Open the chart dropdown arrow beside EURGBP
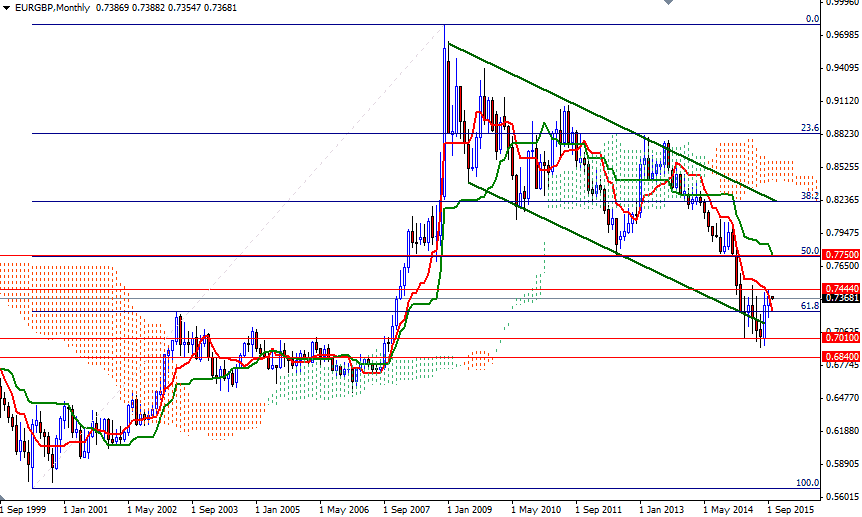862x517 pixels. [x=6, y=8]
